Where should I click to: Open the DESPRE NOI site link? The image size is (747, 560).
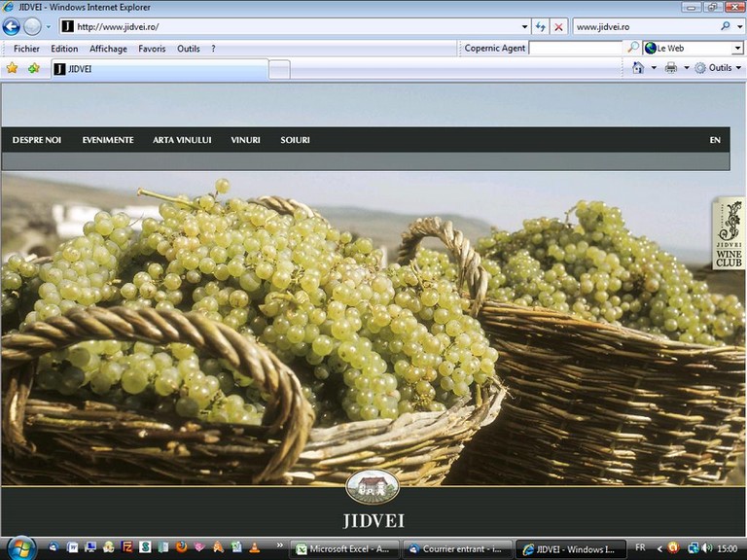[x=37, y=140]
